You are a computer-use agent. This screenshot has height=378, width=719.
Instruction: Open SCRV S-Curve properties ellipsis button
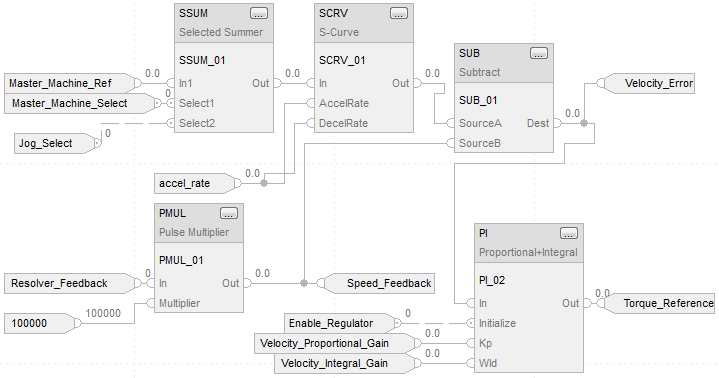click(x=398, y=14)
